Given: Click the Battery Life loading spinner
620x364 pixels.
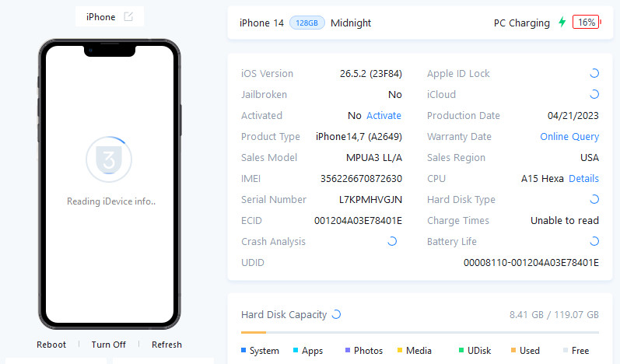Looking at the screenshot, I should point(594,241).
